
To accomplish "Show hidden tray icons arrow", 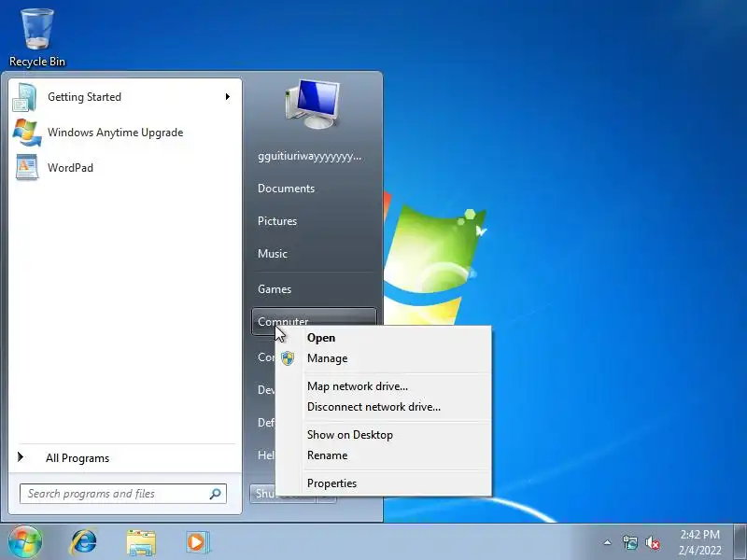I will [x=608, y=542].
